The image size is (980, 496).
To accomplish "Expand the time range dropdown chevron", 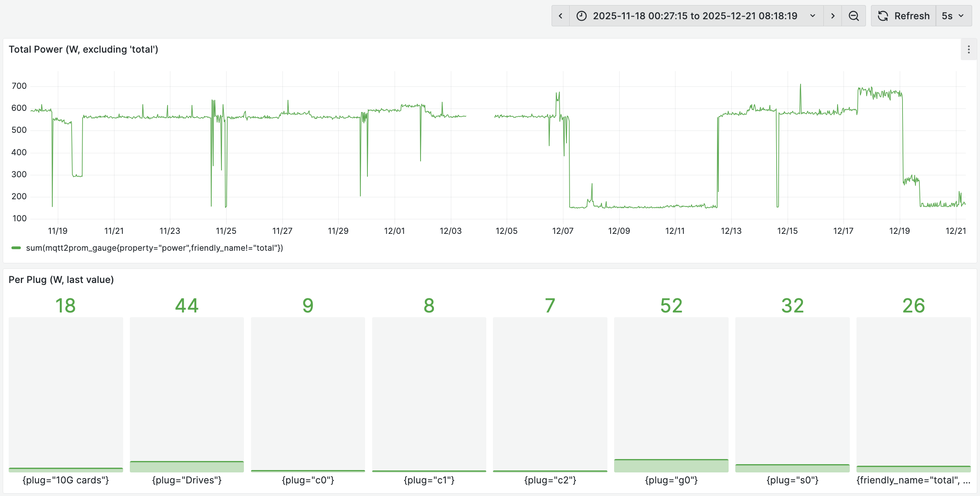I will point(812,16).
